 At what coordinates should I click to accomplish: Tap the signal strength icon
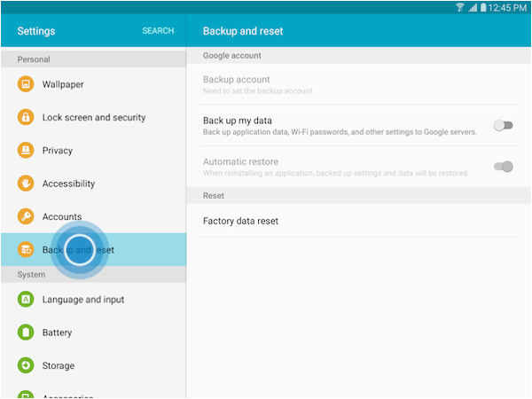click(x=473, y=7)
